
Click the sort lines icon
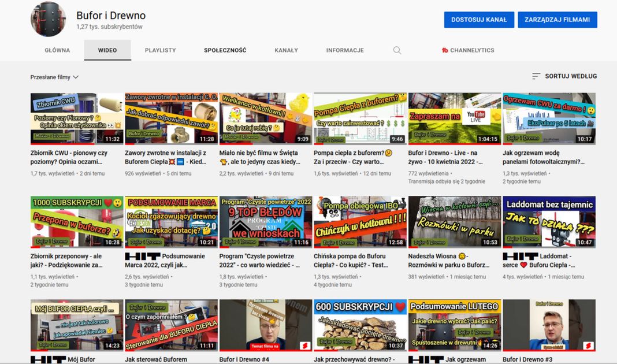pyautogui.click(x=536, y=76)
